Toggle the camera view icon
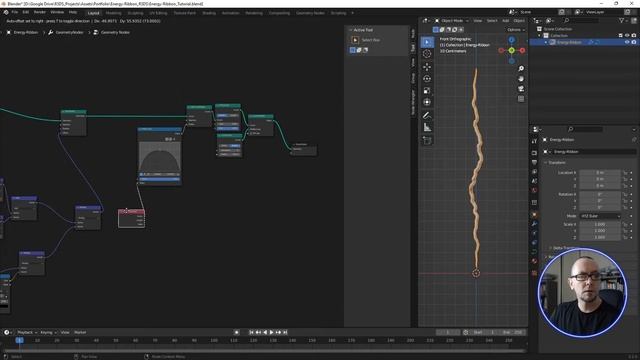This screenshot has height=360, width=640. click(x=521, y=89)
